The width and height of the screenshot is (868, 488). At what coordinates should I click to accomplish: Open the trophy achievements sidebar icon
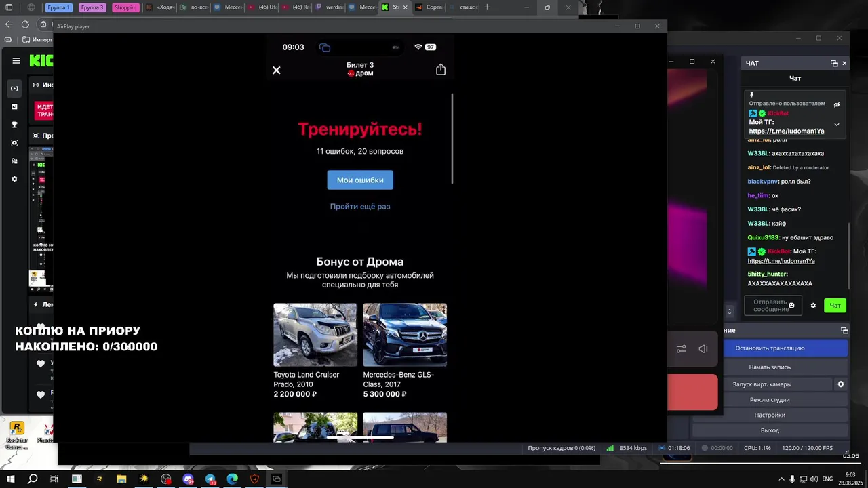[14, 125]
